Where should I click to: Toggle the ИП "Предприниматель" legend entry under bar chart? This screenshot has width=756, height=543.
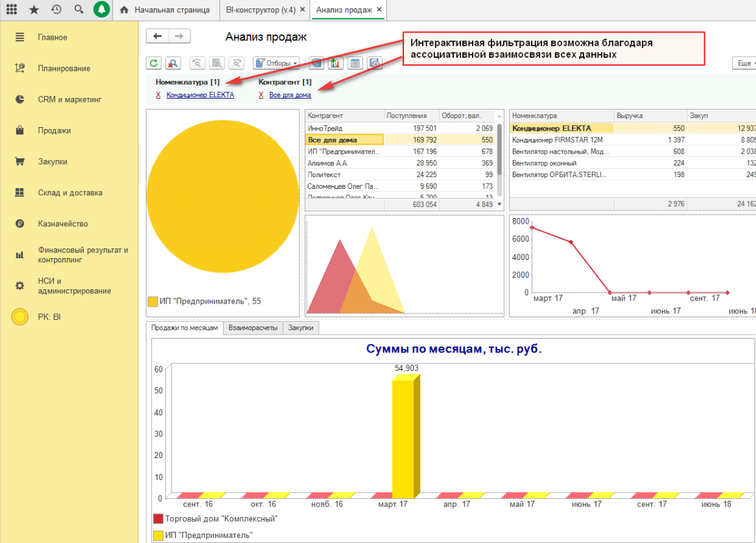202,535
